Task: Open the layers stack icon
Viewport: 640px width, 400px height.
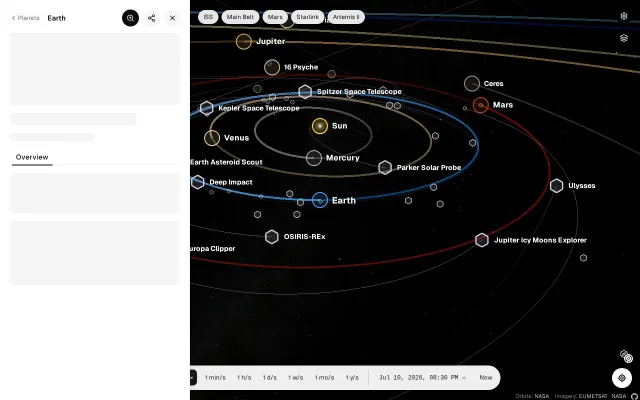Action: pyautogui.click(x=624, y=38)
